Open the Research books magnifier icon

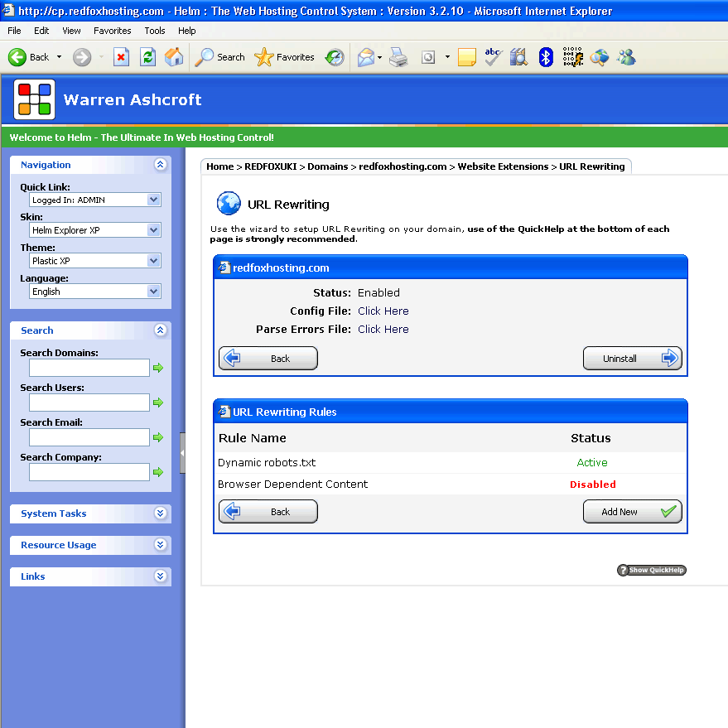point(518,58)
